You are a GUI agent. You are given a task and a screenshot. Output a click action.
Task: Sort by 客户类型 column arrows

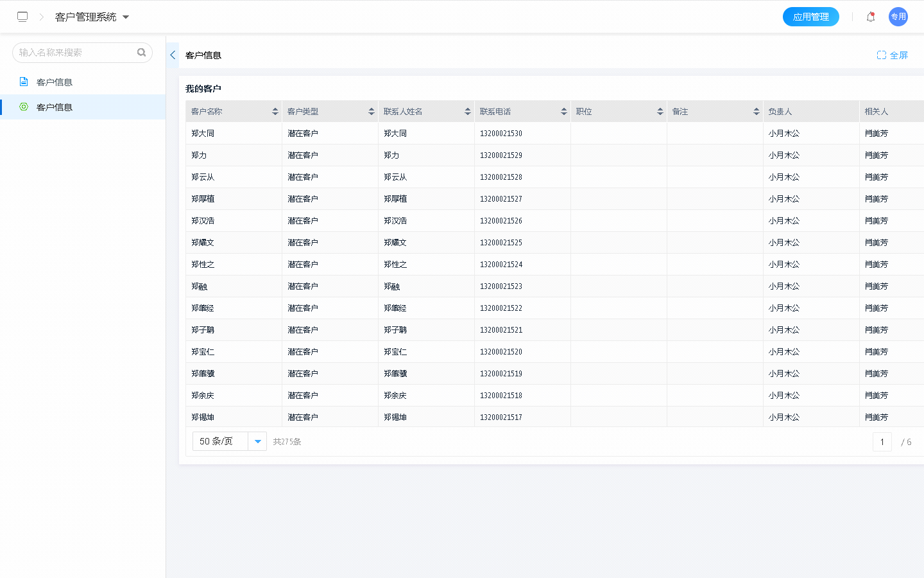pos(372,112)
